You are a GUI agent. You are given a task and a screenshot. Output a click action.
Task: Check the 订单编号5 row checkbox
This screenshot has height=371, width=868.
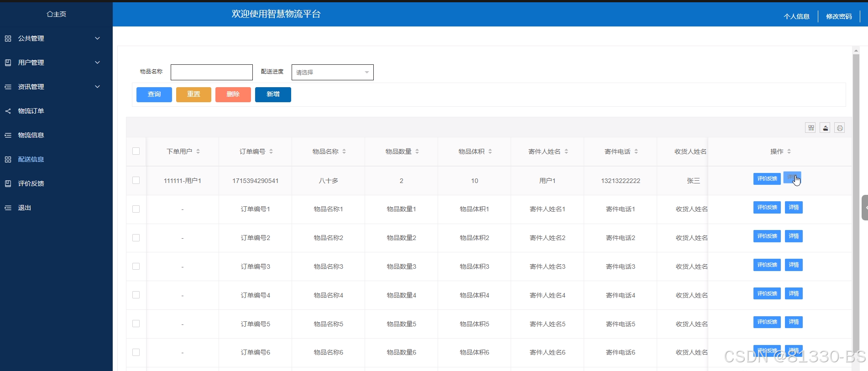click(x=136, y=324)
